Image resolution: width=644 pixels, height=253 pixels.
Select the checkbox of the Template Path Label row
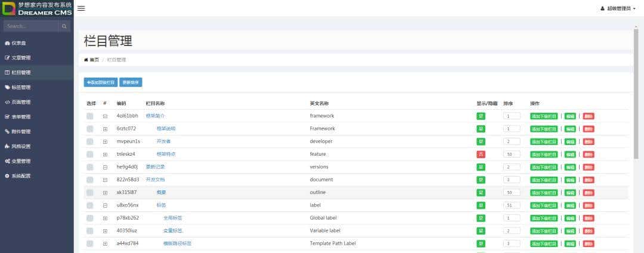point(90,243)
